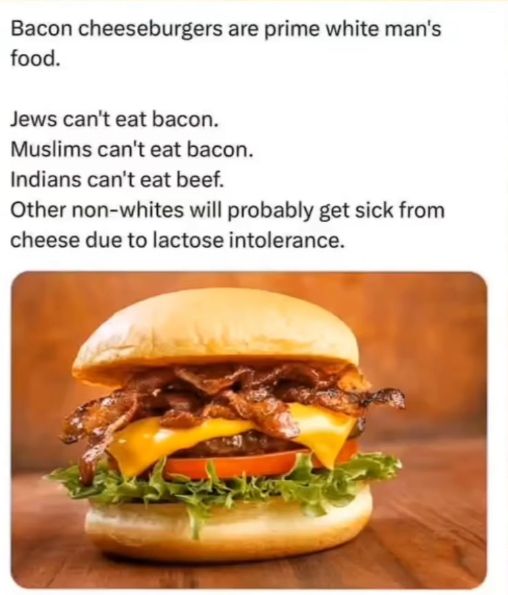Open the bacon cheeseburger photo attachment
Viewport: 508px width, 595px height.
(249, 430)
